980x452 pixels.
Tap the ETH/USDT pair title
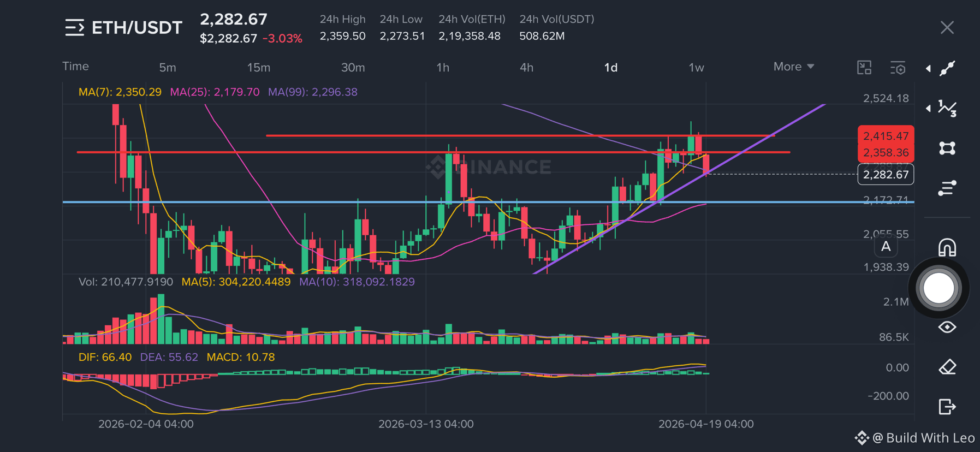[x=137, y=27]
